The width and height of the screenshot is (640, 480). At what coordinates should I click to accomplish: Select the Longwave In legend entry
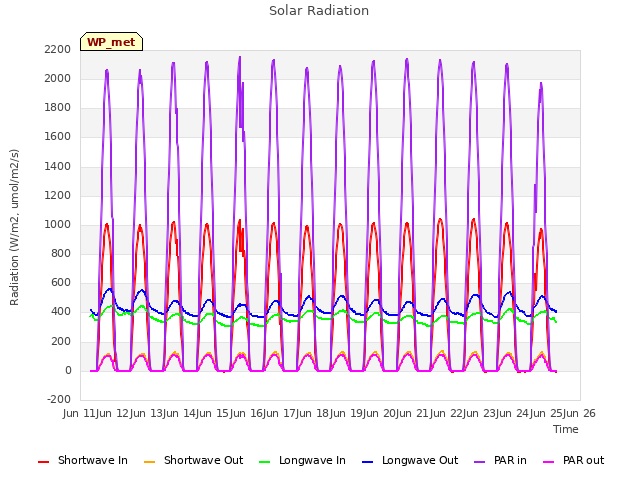tap(302, 460)
